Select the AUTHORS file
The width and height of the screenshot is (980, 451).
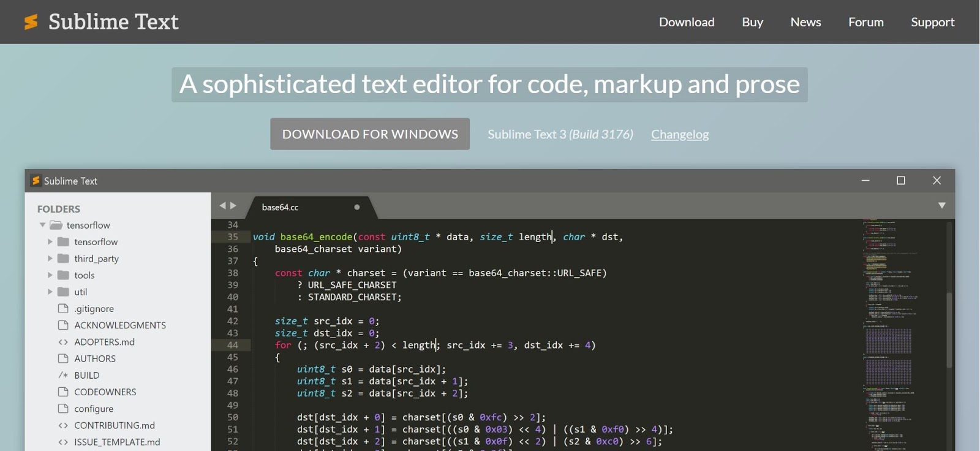[x=95, y=358]
